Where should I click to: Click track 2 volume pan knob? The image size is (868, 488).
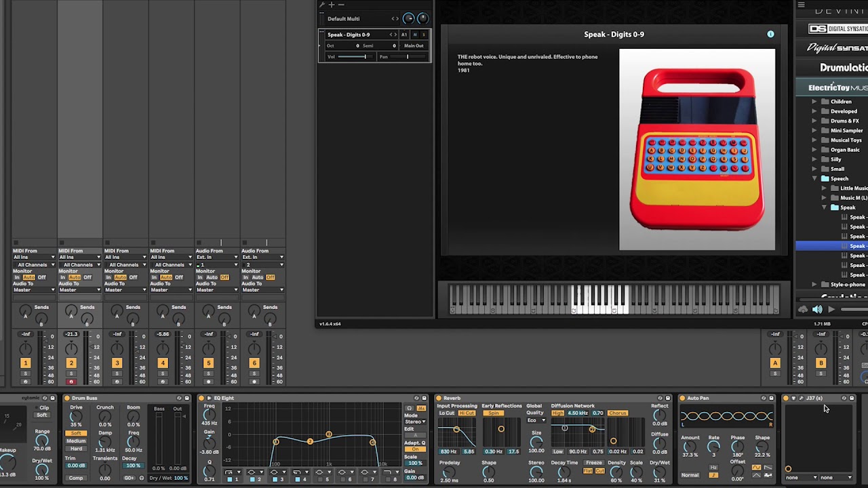[71, 348]
